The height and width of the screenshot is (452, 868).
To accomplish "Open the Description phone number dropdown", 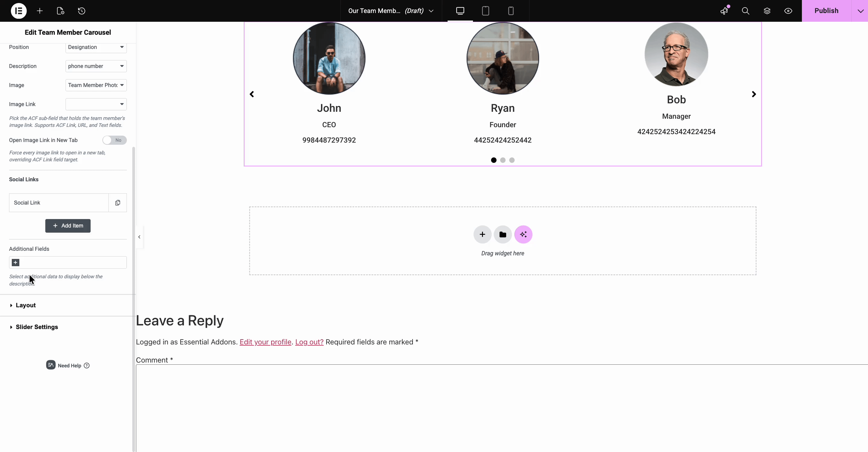I will tap(96, 66).
